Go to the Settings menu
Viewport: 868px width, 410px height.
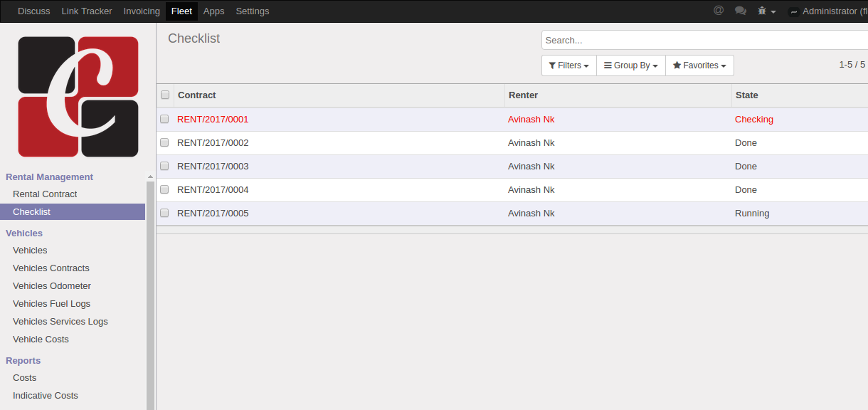253,11
